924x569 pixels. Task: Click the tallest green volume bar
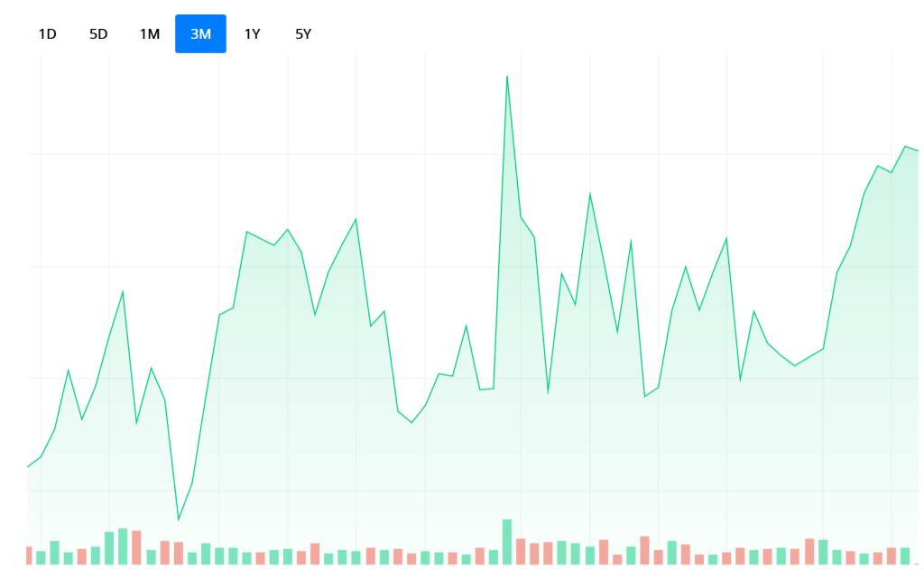point(507,541)
